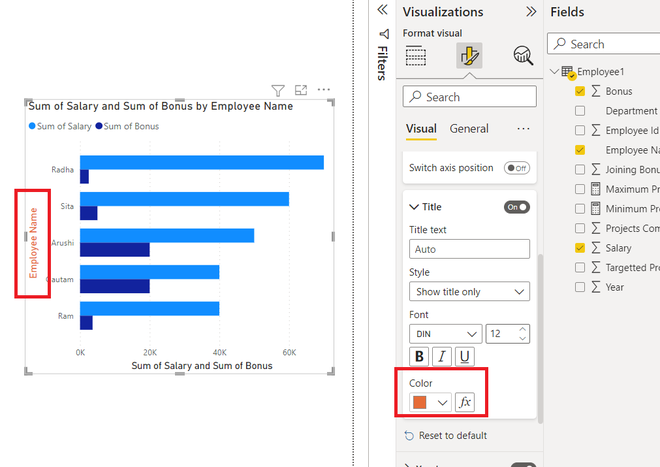Viewport: 660px width, 467px height.
Task: Click calculator icon beside Maximum measure
Action: (x=596, y=189)
